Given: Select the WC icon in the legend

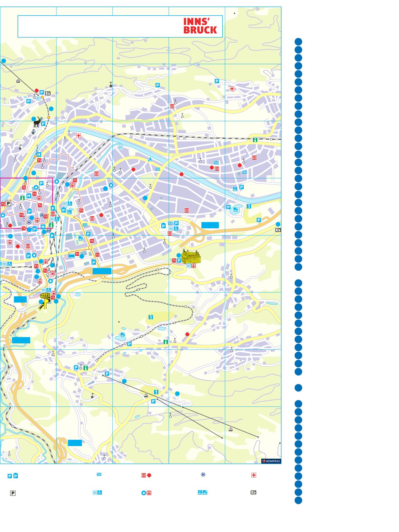Looking at the screenshot, I should pos(95,492).
